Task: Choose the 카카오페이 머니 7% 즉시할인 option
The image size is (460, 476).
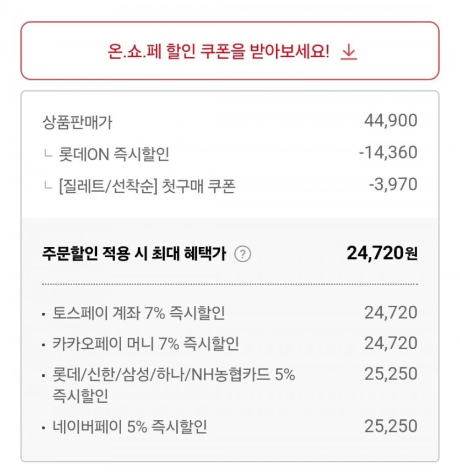Action: 145,344
